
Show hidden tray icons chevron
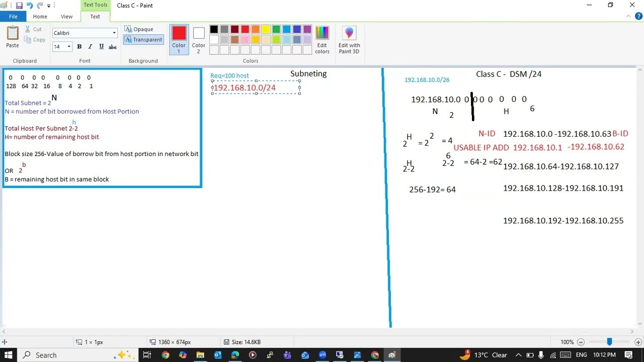point(518,355)
